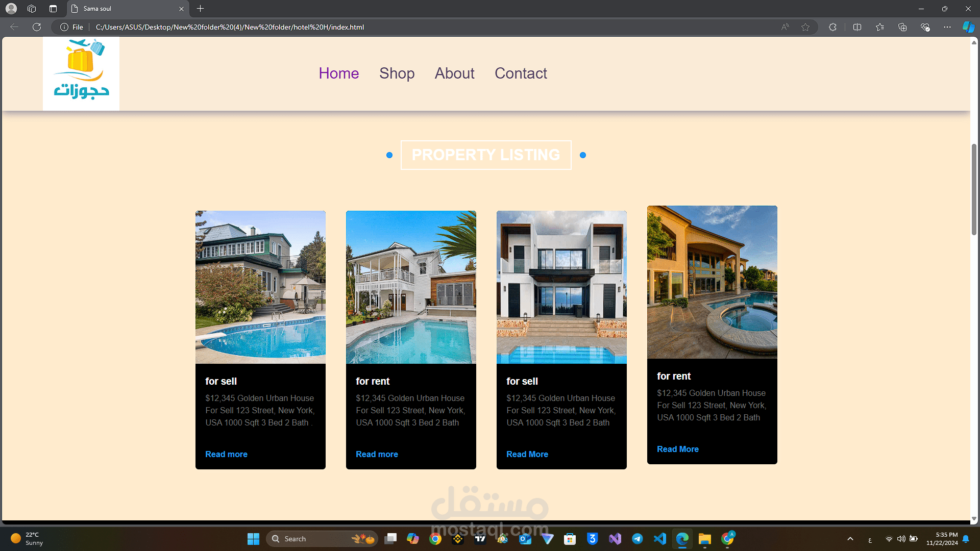The height and width of the screenshot is (551, 980).
Task: Open a new tab with plus icon
Action: coord(201,9)
